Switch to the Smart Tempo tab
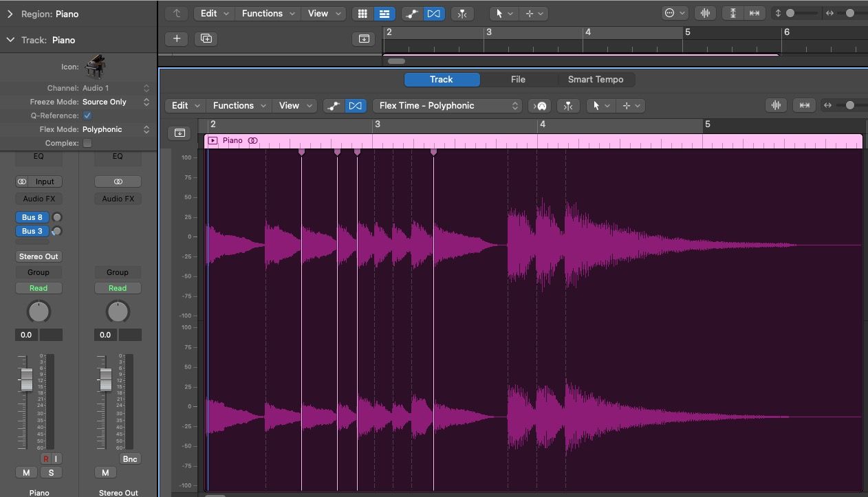Screen dimensions: 868x497 596,79
